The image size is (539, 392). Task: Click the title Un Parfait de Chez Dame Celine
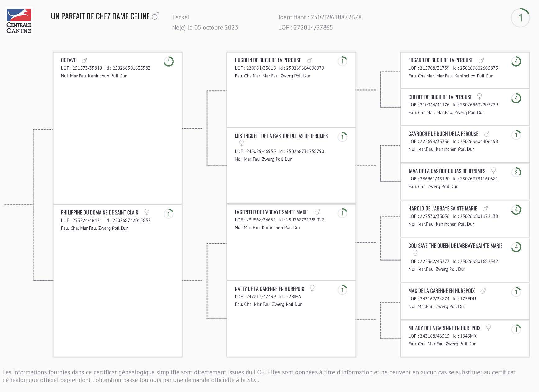[x=100, y=16]
